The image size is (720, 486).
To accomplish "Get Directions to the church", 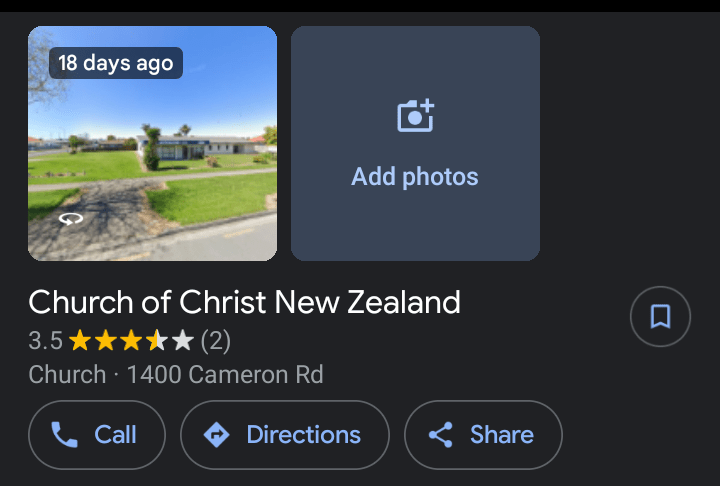I will click(x=284, y=435).
